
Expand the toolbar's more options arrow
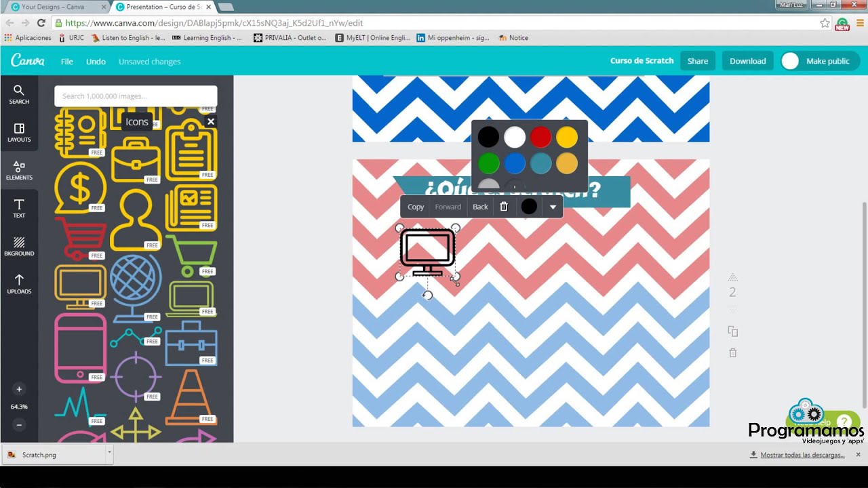553,207
